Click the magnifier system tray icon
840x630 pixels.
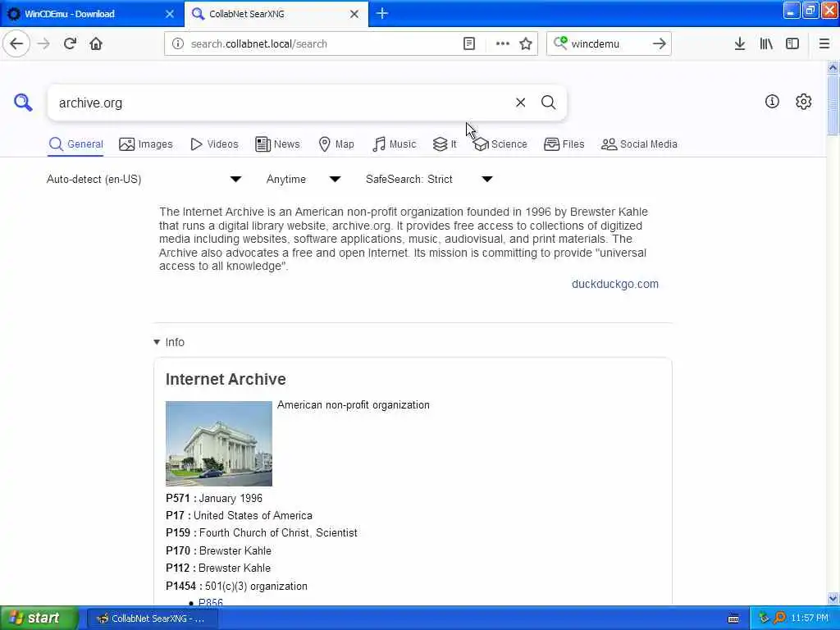pyautogui.click(x=779, y=619)
